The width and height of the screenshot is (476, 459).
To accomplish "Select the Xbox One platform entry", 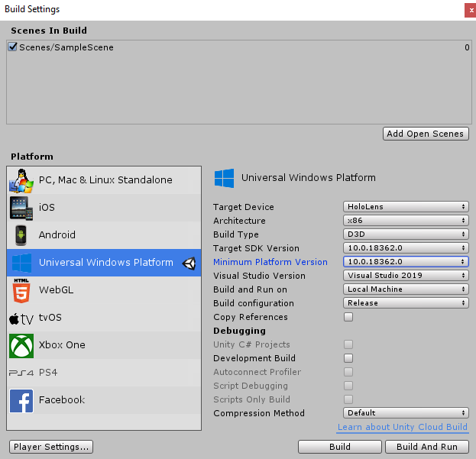I will click(104, 345).
